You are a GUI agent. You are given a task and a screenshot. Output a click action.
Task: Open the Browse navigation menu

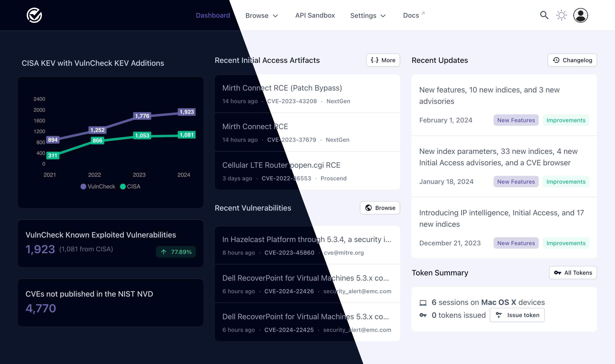(262, 15)
